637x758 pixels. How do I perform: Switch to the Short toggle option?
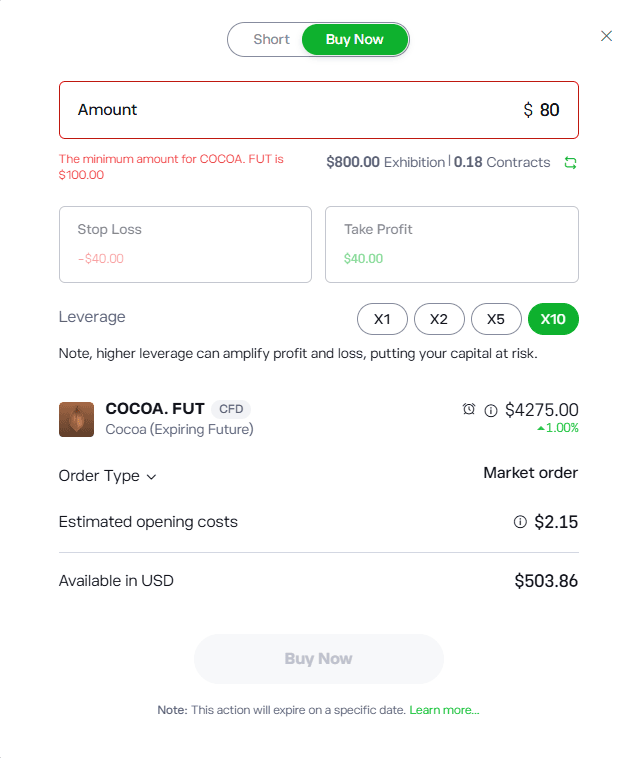(x=271, y=40)
